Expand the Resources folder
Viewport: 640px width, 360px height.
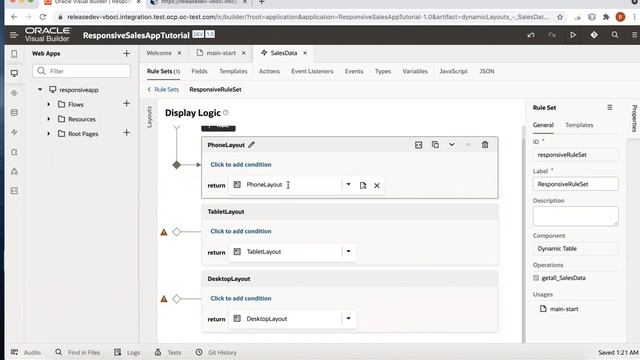(49, 119)
